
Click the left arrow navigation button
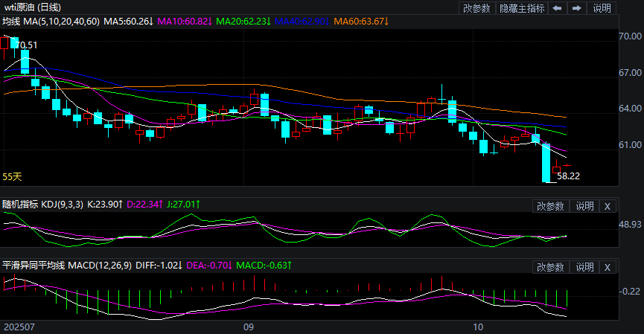557,8
